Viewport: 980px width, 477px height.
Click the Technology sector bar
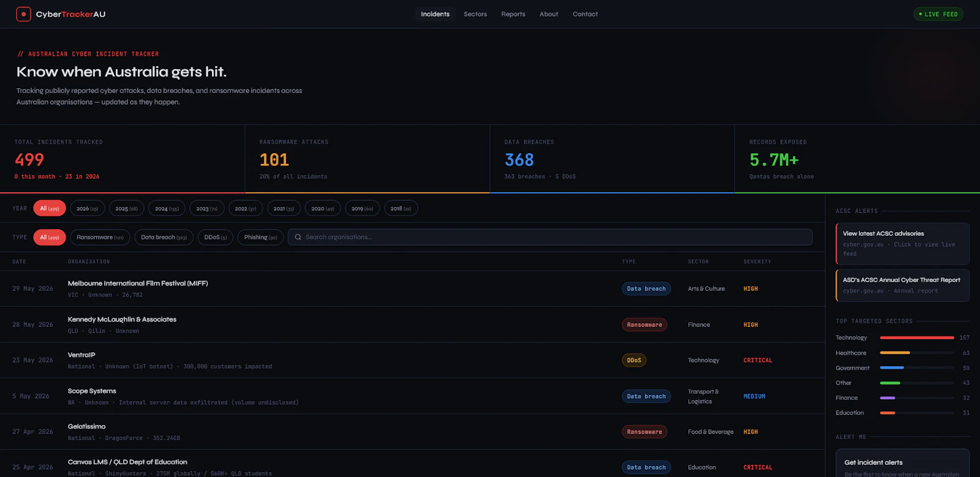(x=917, y=338)
